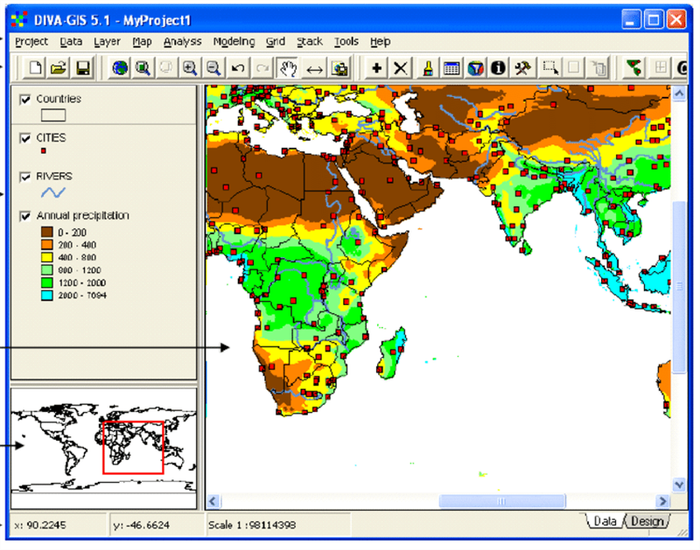The height and width of the screenshot is (550, 700).
Task: Open the Grid menu
Action: click(x=275, y=42)
